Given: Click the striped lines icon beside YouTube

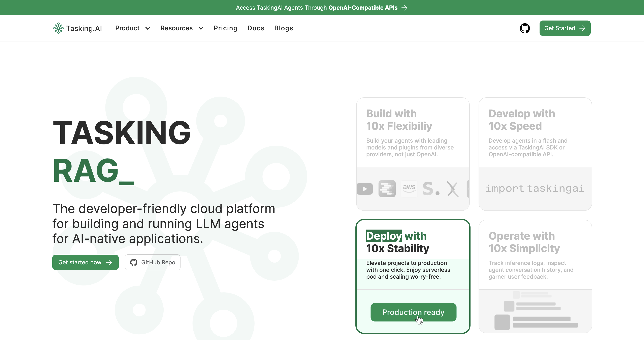Looking at the screenshot, I should (387, 189).
